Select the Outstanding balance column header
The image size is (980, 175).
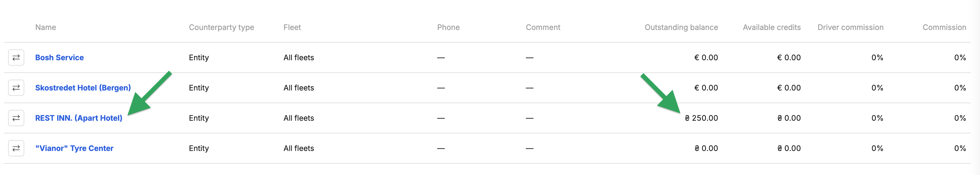681,28
